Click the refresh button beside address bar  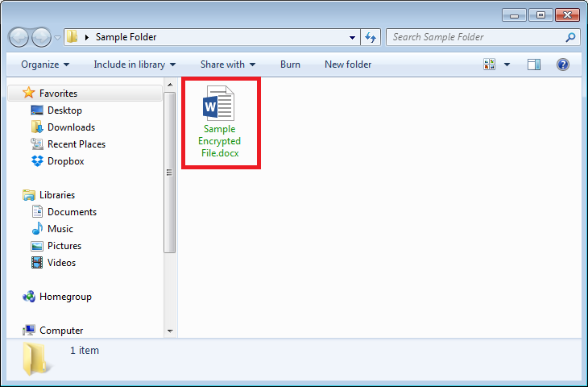[x=371, y=37]
